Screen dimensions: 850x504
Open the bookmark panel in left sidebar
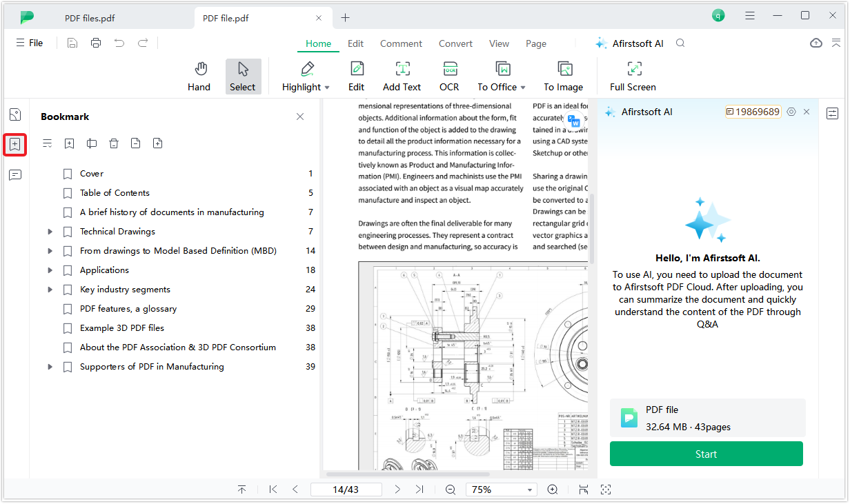15,145
